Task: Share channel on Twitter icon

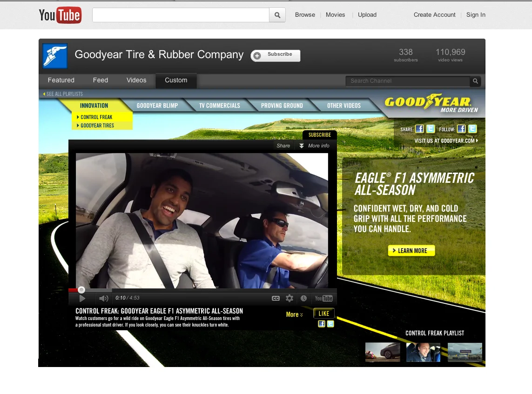Action: point(431,129)
